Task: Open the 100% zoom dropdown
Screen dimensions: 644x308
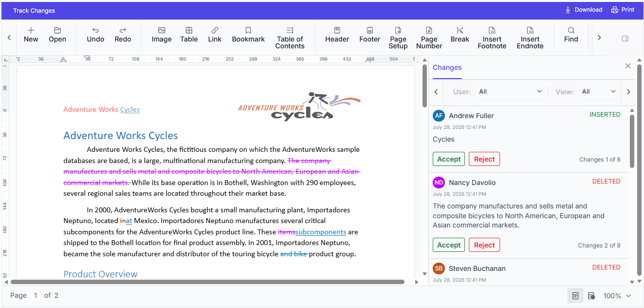Action: click(617, 296)
